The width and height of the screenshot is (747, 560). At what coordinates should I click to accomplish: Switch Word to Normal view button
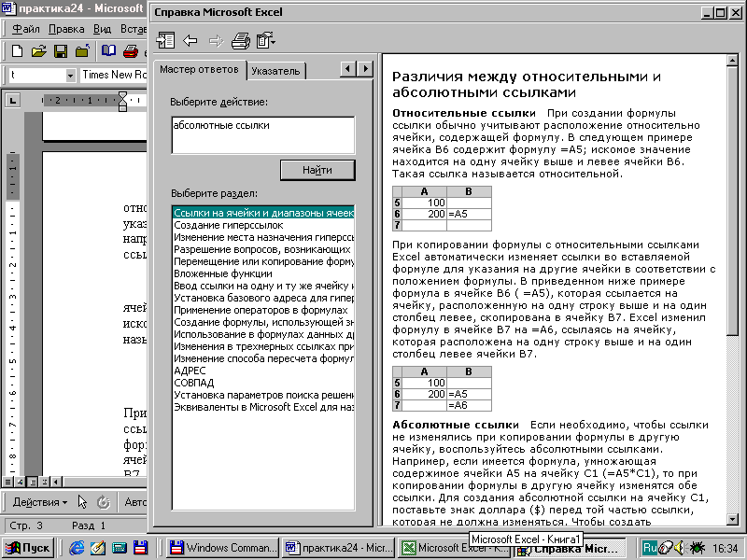click(8, 482)
